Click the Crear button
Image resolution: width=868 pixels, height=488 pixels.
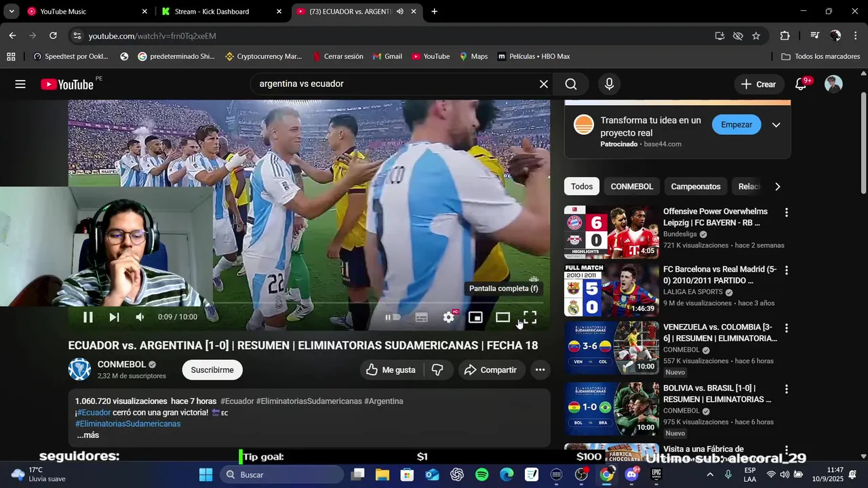pyautogui.click(x=758, y=84)
